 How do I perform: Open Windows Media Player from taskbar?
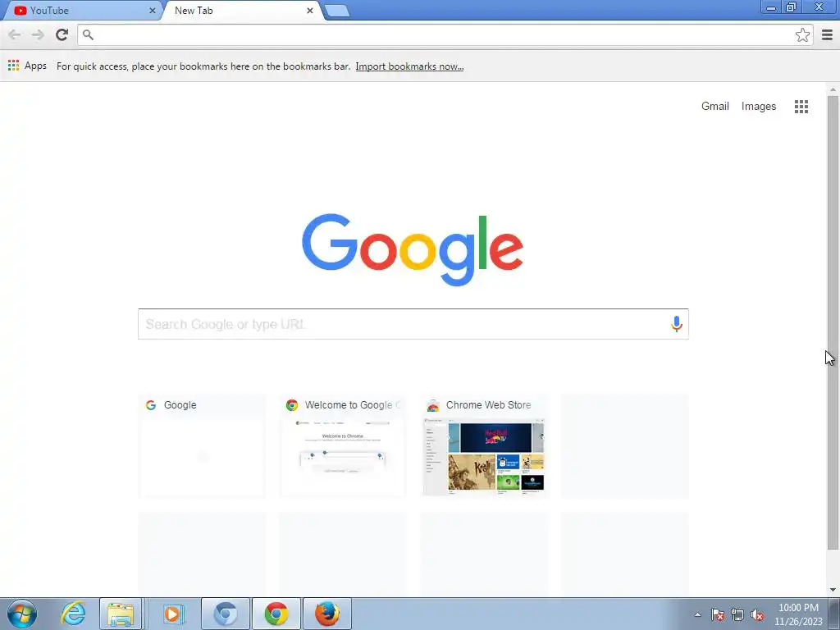click(x=173, y=614)
